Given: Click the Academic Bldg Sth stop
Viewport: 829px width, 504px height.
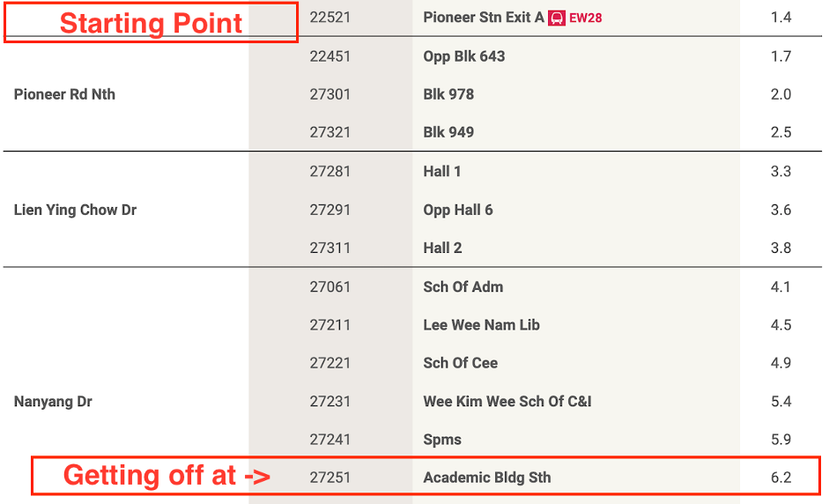Looking at the screenshot, I should pos(487,478).
